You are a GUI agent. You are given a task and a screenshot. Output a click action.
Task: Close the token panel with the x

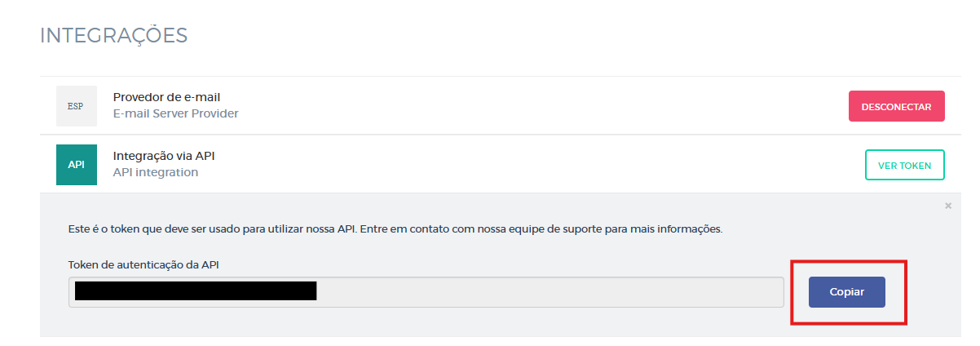click(x=947, y=206)
